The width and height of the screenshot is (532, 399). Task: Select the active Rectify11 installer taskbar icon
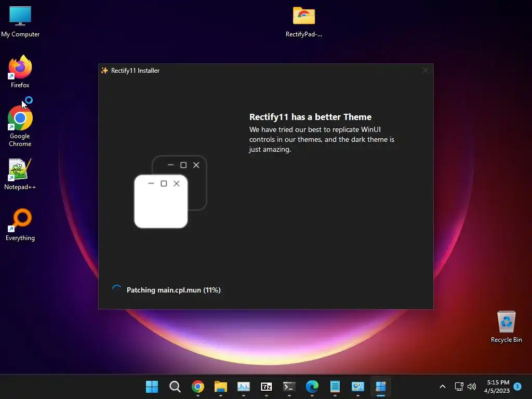tap(381, 387)
